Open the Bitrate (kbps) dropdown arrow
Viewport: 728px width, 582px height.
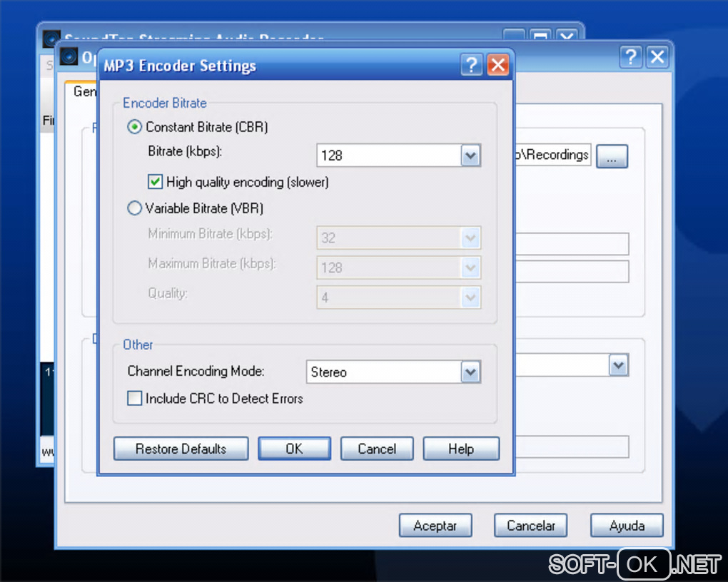click(470, 155)
